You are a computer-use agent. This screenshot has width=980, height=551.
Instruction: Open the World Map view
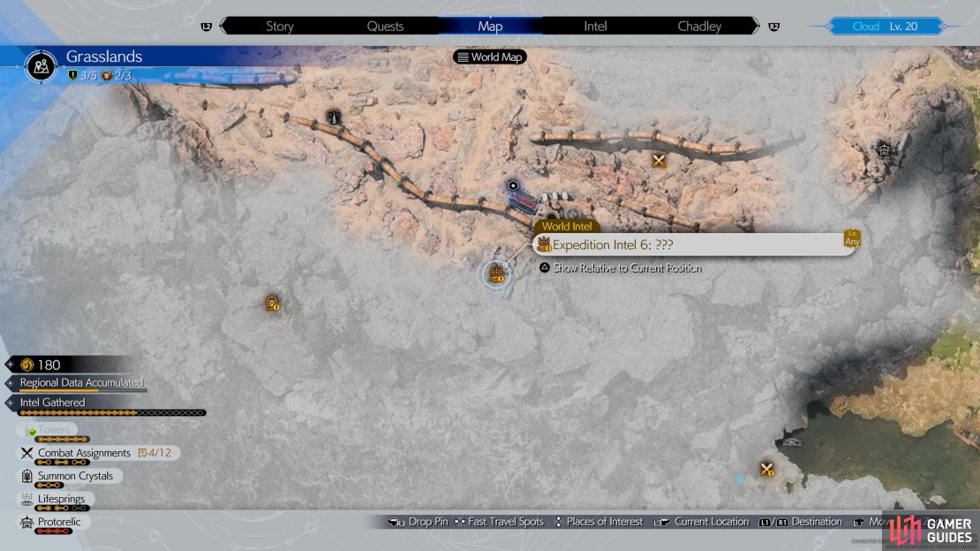click(490, 57)
